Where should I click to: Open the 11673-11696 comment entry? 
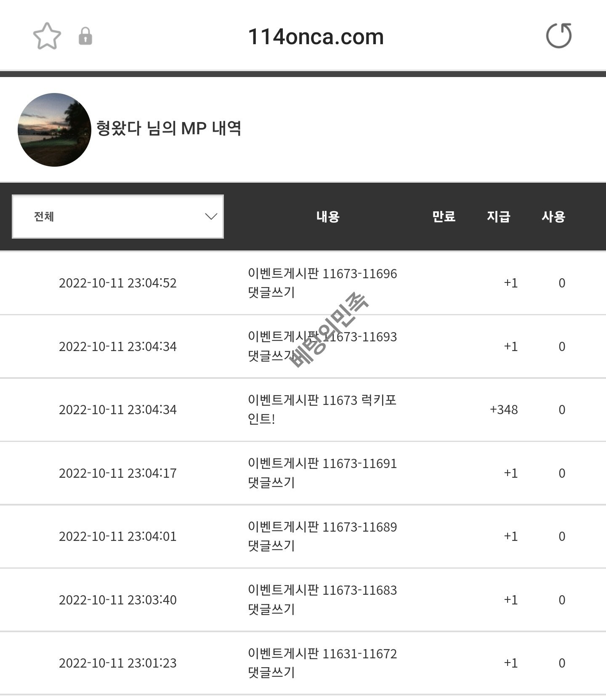322,283
